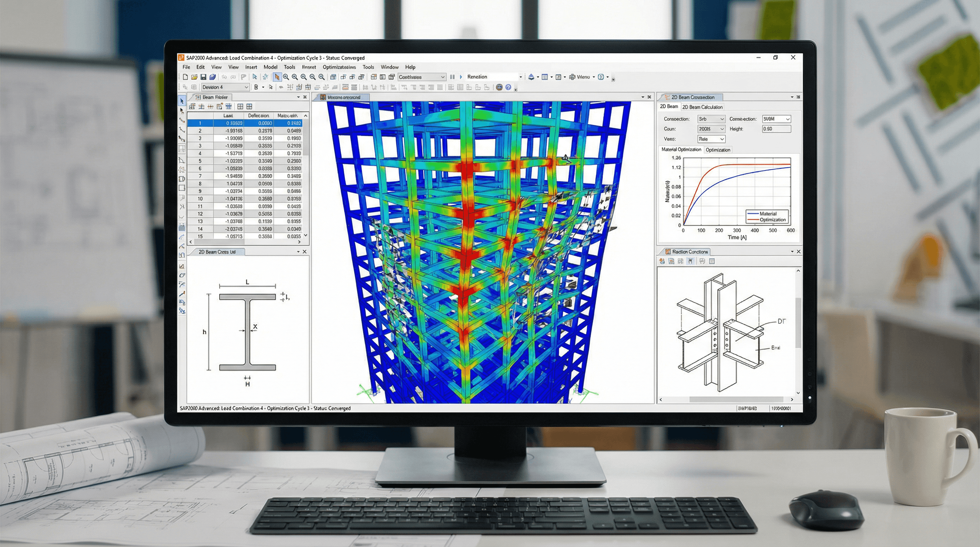Click the first magnifier zoom icon
The height and width of the screenshot is (547, 980).
[286, 77]
